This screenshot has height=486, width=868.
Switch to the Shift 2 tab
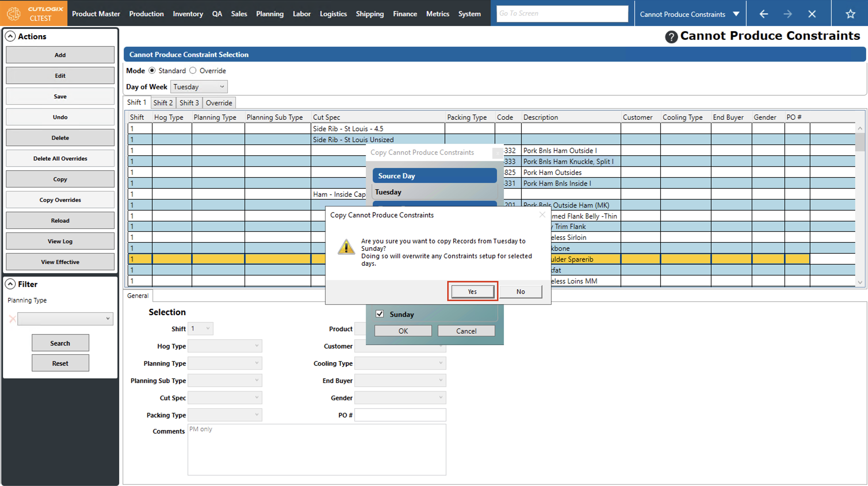pyautogui.click(x=163, y=103)
